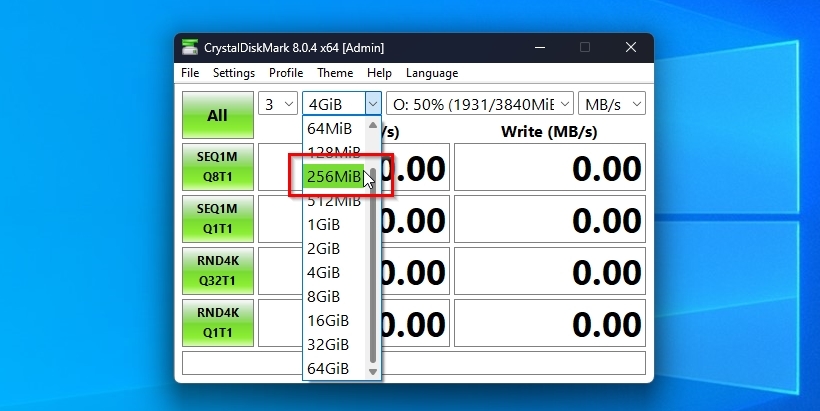Viewport: 820px width, 411px height.
Task: Select 32GiB from the size list
Action: click(x=335, y=345)
